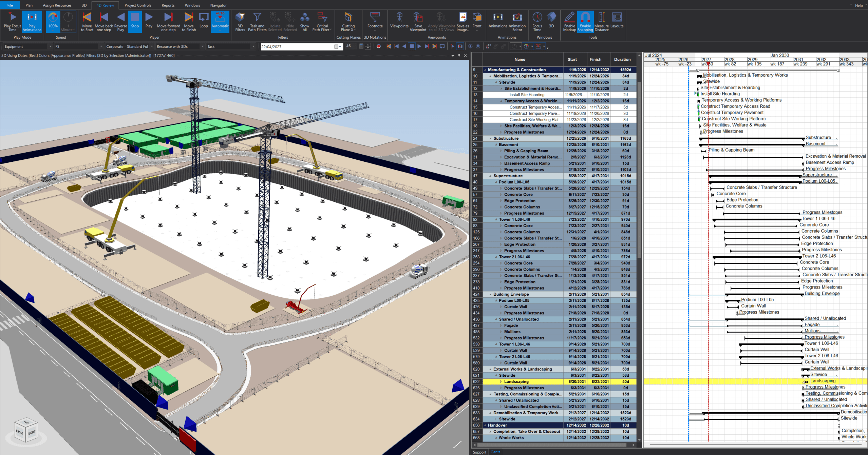Open the Navigator tab
868x455 pixels.
click(218, 5)
